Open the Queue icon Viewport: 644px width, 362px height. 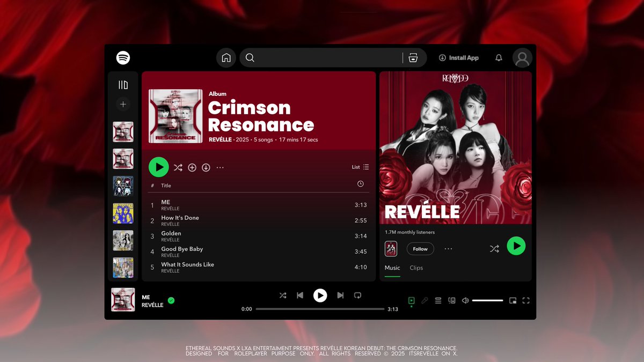pyautogui.click(x=438, y=301)
